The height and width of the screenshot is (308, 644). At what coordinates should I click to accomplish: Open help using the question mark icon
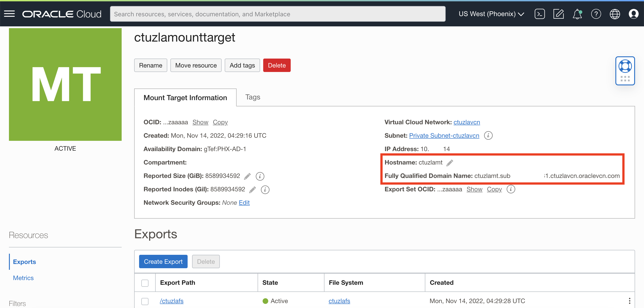pyautogui.click(x=596, y=14)
